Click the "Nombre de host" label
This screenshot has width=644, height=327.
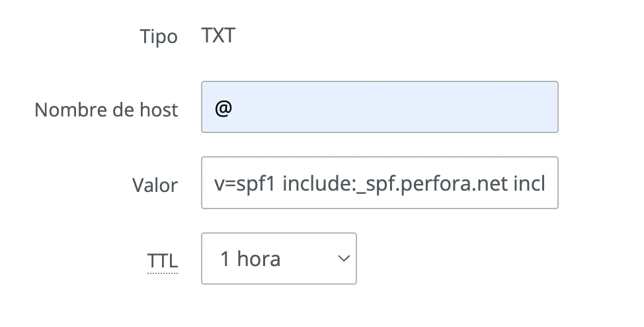106,109
